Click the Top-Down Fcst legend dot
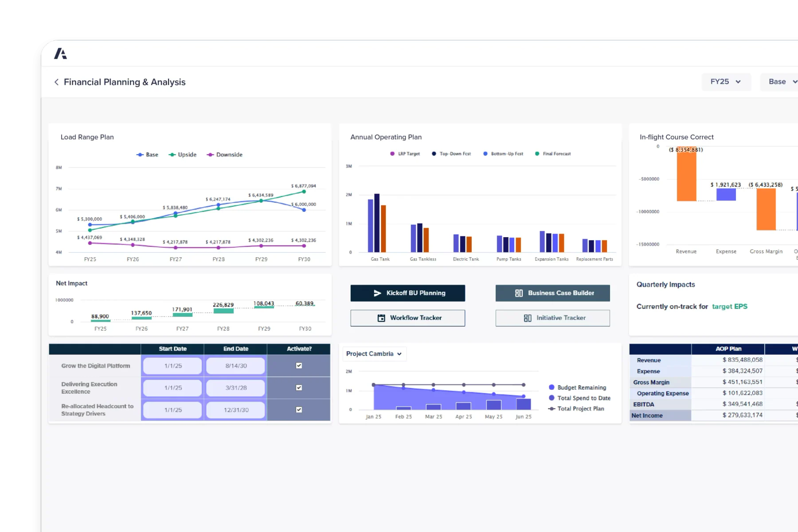This screenshot has width=798, height=532. (x=434, y=154)
